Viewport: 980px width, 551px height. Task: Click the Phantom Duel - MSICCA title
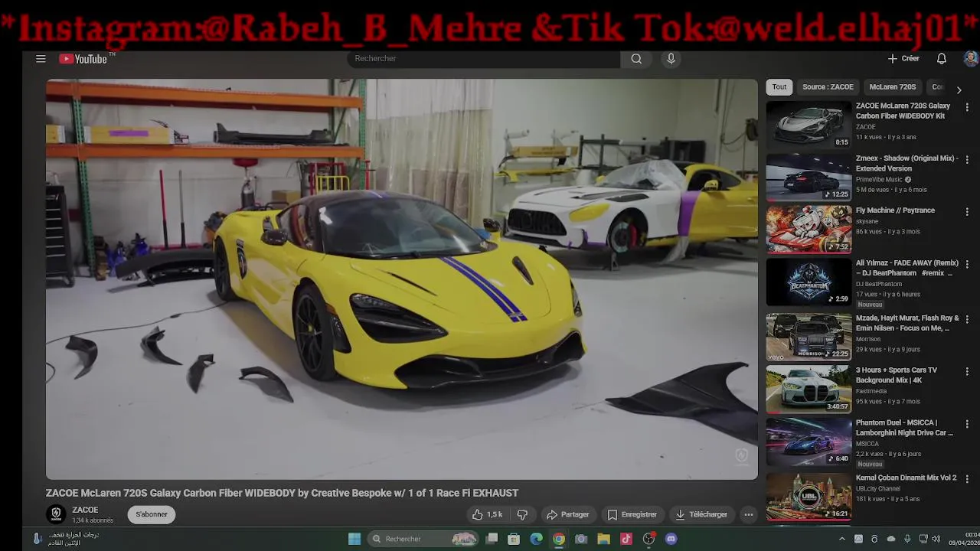[904, 428]
